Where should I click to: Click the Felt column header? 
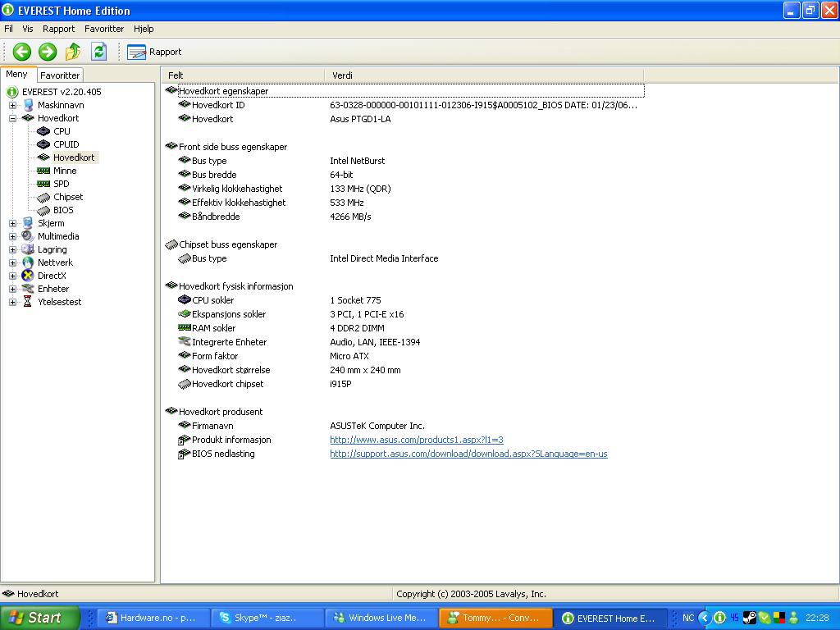[243, 75]
